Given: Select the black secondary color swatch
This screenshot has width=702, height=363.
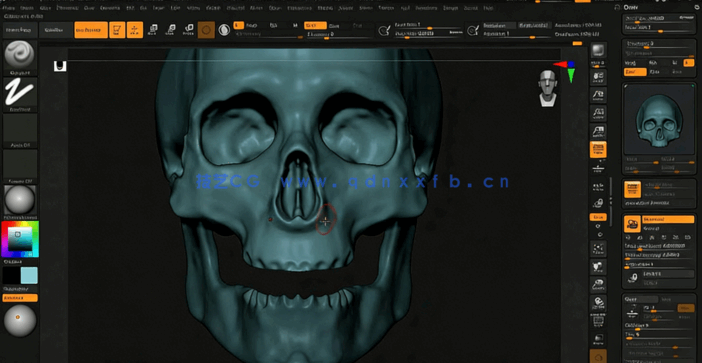Looking at the screenshot, I should [x=11, y=275].
